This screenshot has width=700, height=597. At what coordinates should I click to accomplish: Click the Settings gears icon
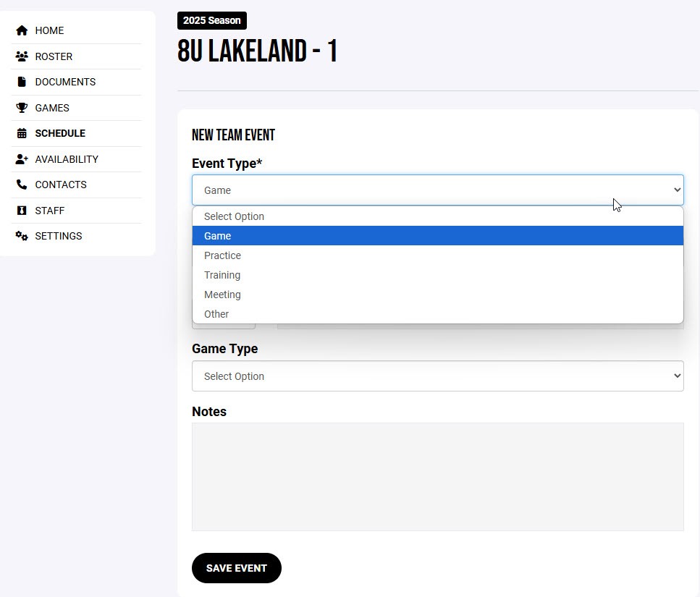point(22,236)
